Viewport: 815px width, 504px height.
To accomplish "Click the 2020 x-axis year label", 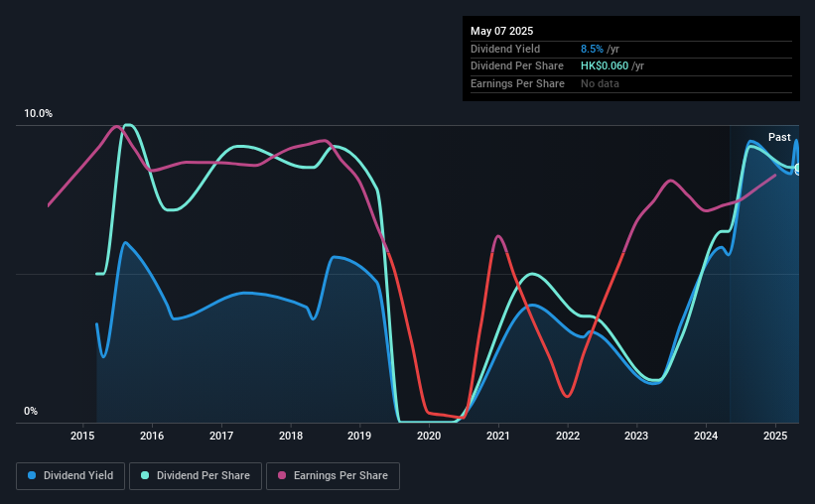I will (x=429, y=436).
